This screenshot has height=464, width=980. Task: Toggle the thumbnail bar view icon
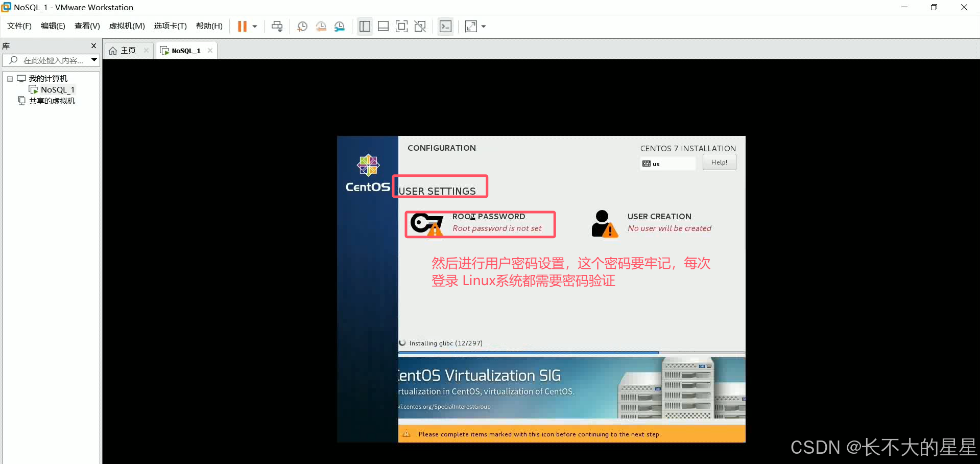click(383, 27)
